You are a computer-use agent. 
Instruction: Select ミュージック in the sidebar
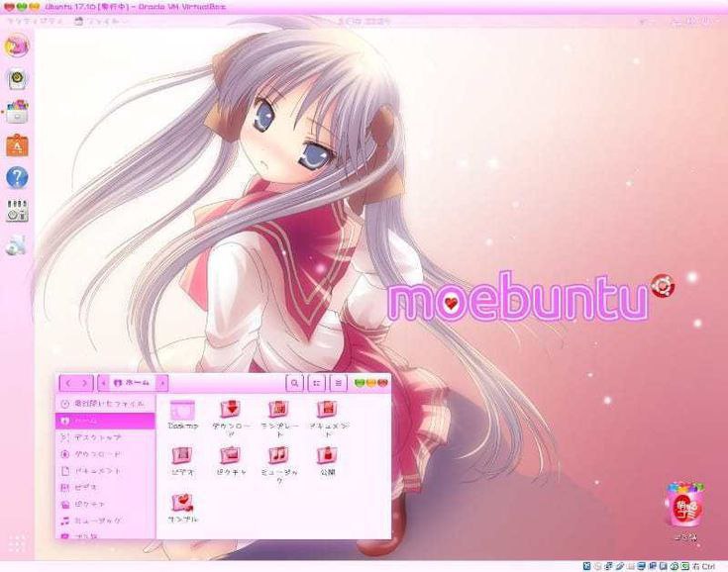click(105, 521)
